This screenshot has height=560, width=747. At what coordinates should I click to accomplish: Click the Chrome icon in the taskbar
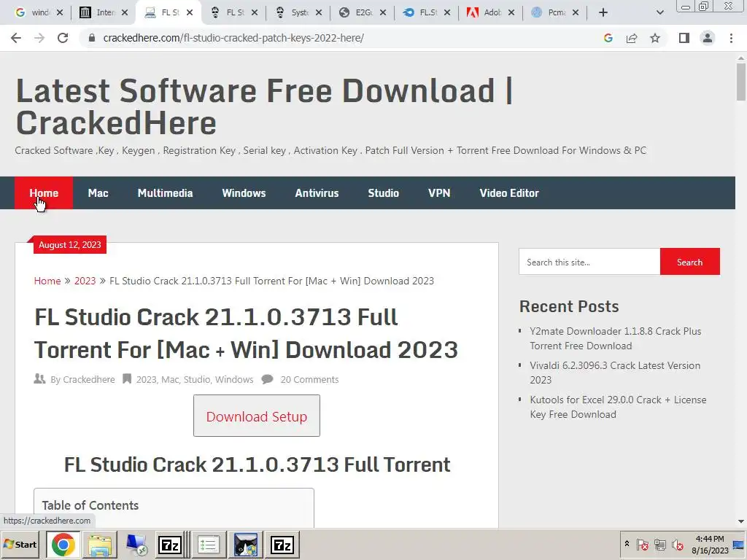pyautogui.click(x=63, y=545)
